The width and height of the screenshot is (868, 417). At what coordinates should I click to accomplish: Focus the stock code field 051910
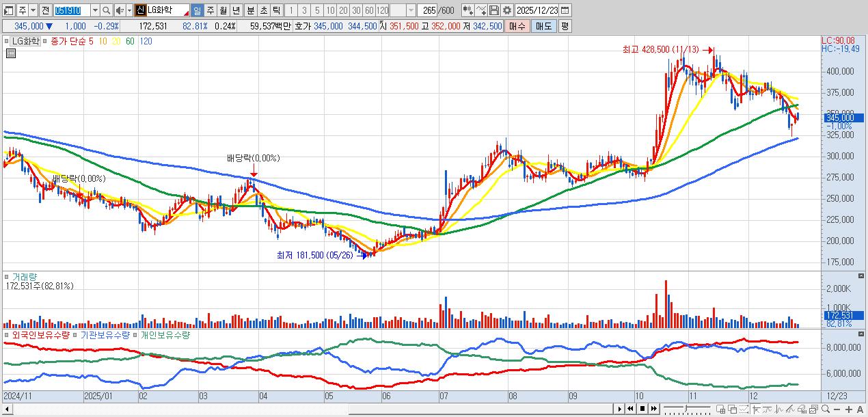pos(72,10)
